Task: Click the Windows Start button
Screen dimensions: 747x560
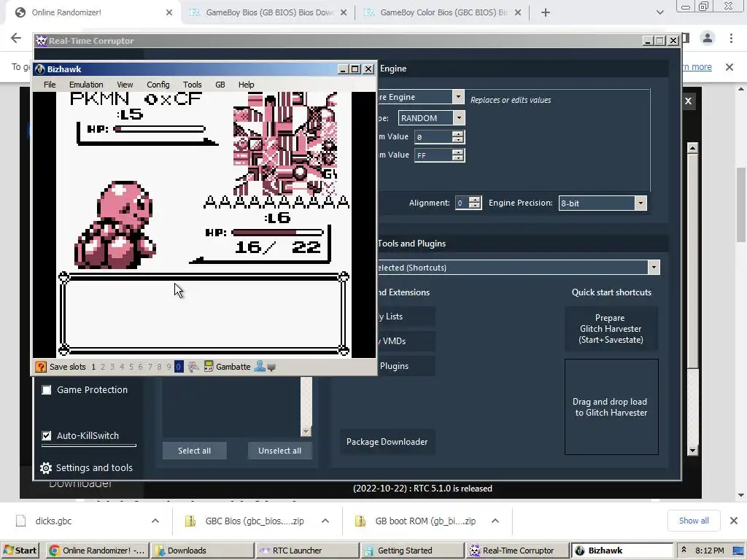Action: pos(20,551)
